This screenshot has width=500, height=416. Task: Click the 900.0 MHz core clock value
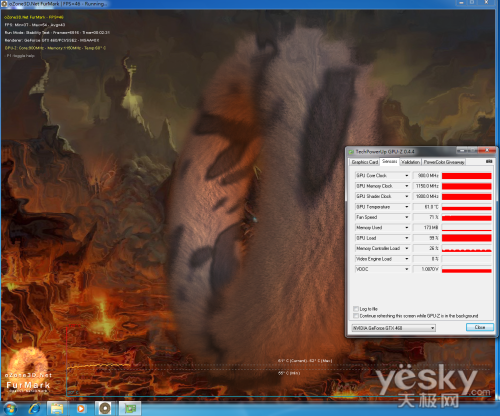click(427, 176)
